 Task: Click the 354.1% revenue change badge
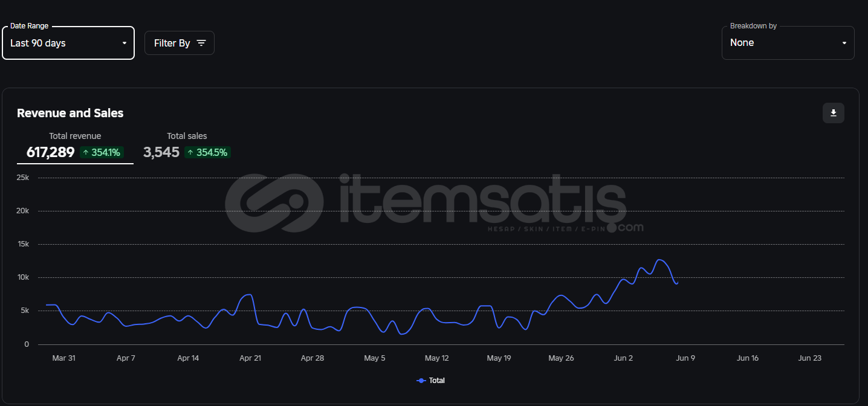point(102,152)
